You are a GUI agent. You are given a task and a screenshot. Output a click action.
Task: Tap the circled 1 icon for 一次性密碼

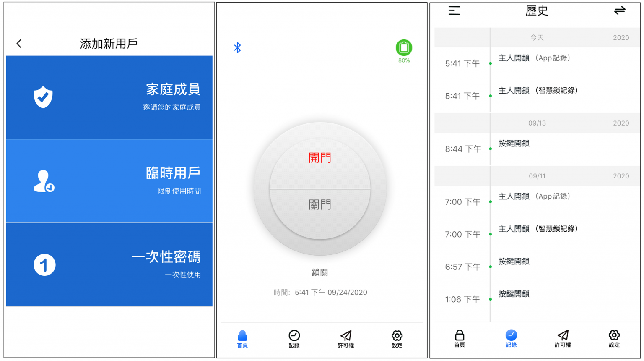[43, 264]
